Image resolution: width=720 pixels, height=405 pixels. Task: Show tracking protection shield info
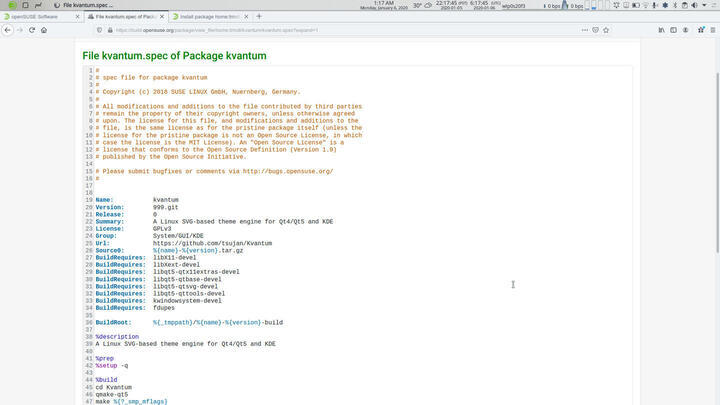click(99, 30)
